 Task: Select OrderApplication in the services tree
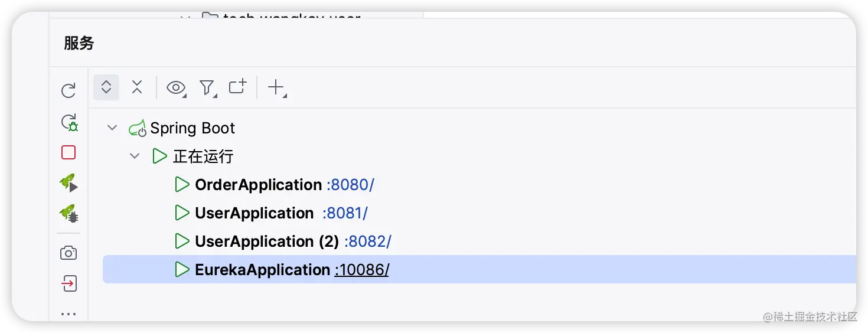pyautogui.click(x=259, y=185)
